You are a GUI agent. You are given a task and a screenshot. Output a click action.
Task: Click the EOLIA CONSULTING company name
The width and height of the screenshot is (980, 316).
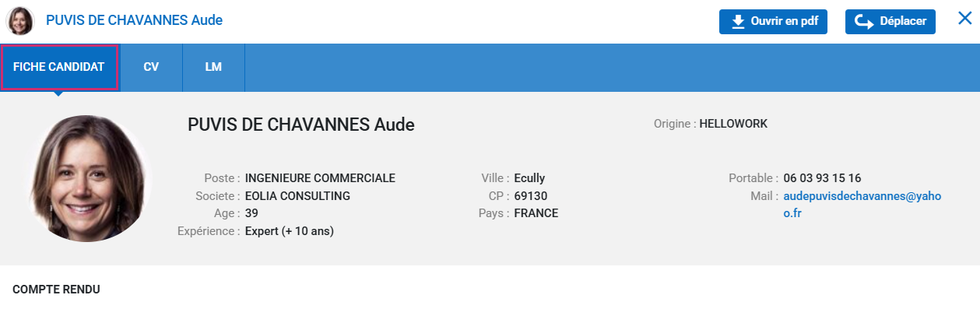click(297, 196)
